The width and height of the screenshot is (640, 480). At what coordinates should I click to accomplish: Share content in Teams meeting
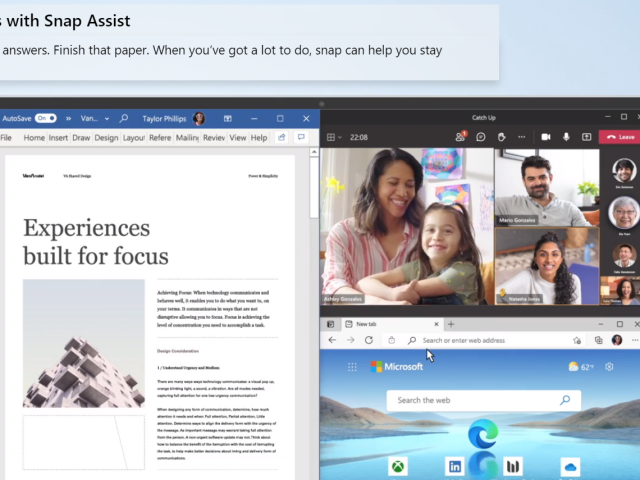[585, 137]
